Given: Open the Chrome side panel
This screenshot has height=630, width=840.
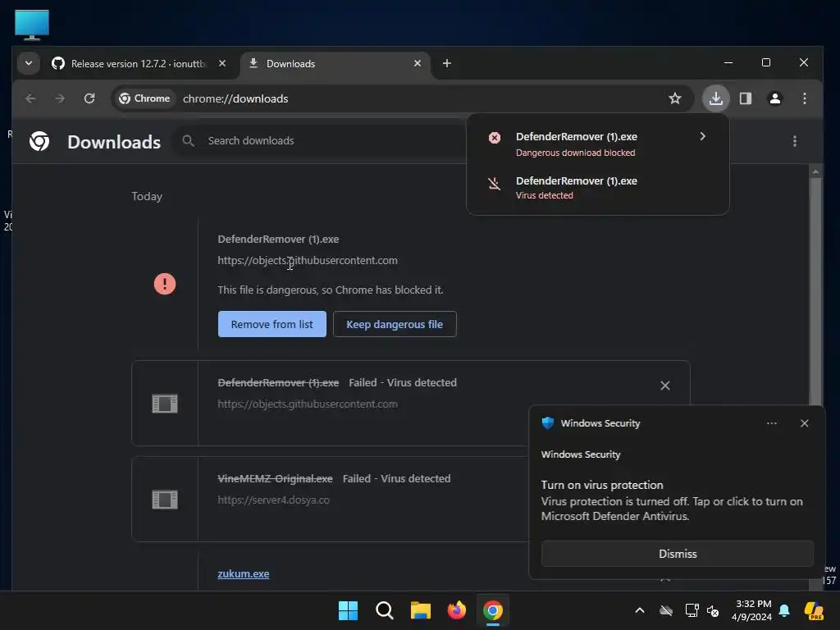Looking at the screenshot, I should coord(745,98).
